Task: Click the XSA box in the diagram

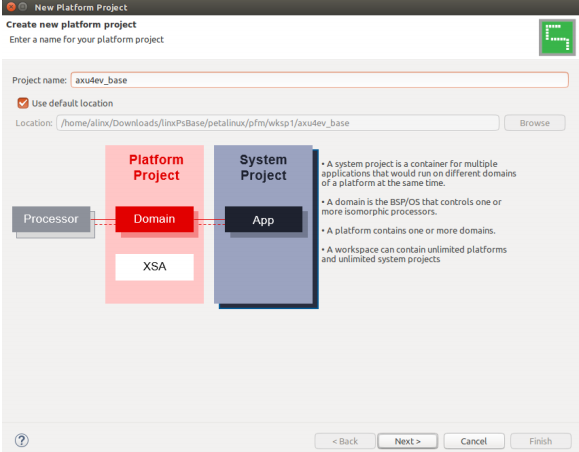Action: point(154,267)
